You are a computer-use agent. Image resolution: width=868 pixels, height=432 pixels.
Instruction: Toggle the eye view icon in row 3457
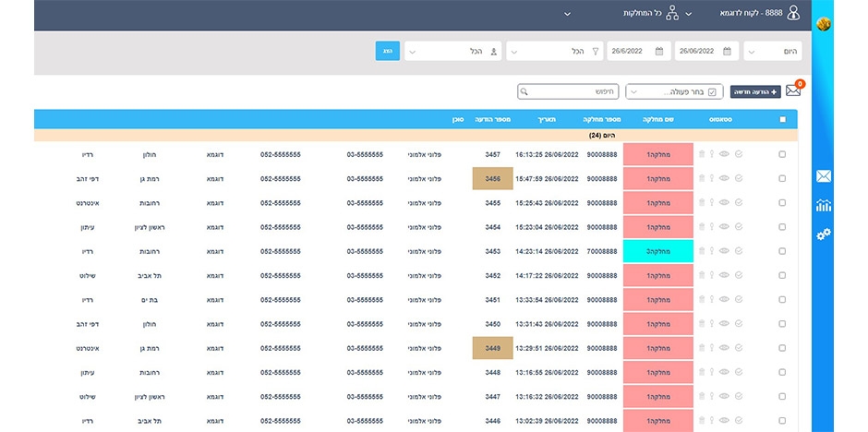(x=724, y=154)
